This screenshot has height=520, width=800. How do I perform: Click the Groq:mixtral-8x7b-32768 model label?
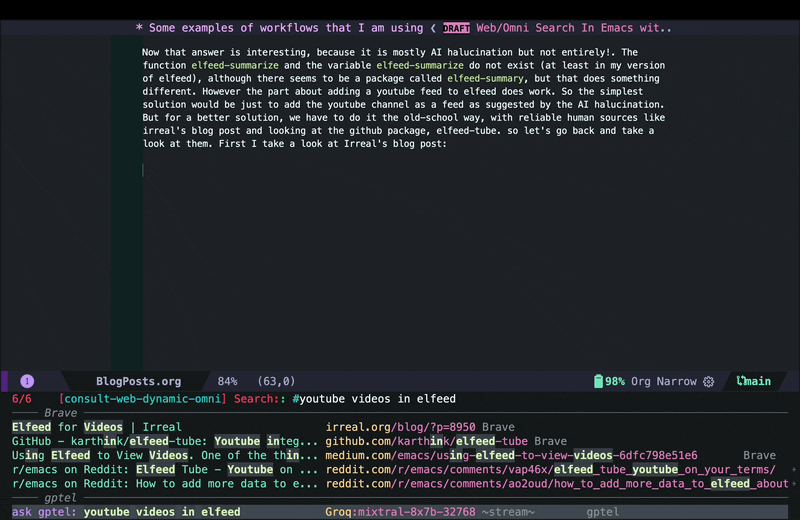pos(401,512)
